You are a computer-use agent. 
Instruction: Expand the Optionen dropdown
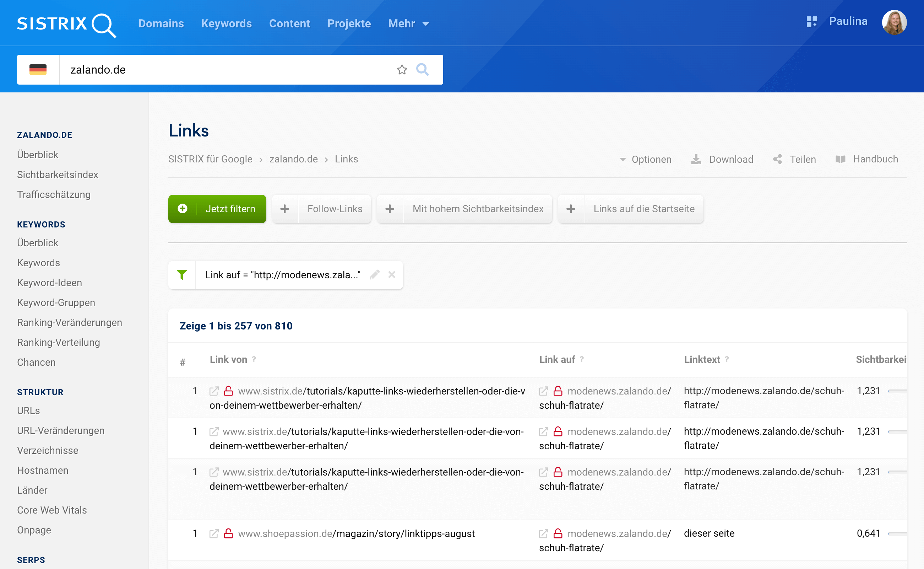coord(646,159)
